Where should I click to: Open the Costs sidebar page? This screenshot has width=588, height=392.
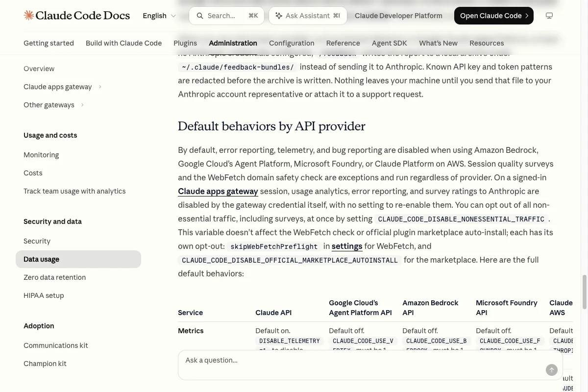(x=33, y=173)
